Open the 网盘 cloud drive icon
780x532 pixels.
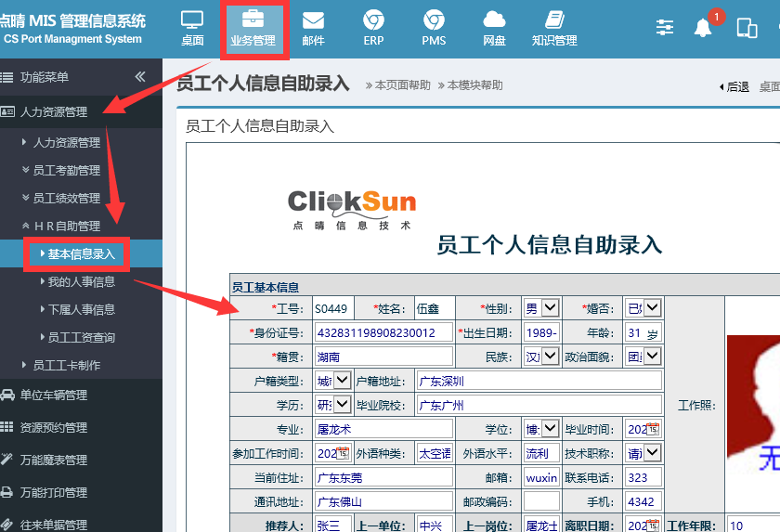[x=494, y=27]
